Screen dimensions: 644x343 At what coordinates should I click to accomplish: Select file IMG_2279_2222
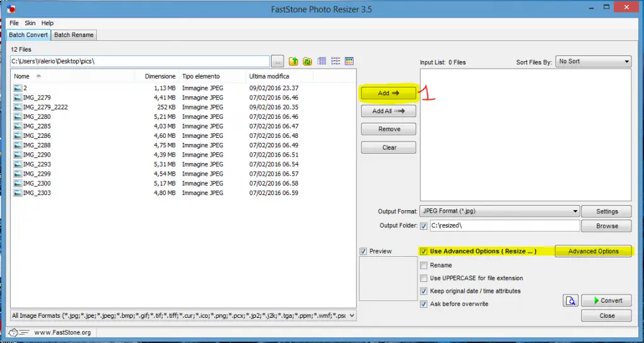(45, 107)
